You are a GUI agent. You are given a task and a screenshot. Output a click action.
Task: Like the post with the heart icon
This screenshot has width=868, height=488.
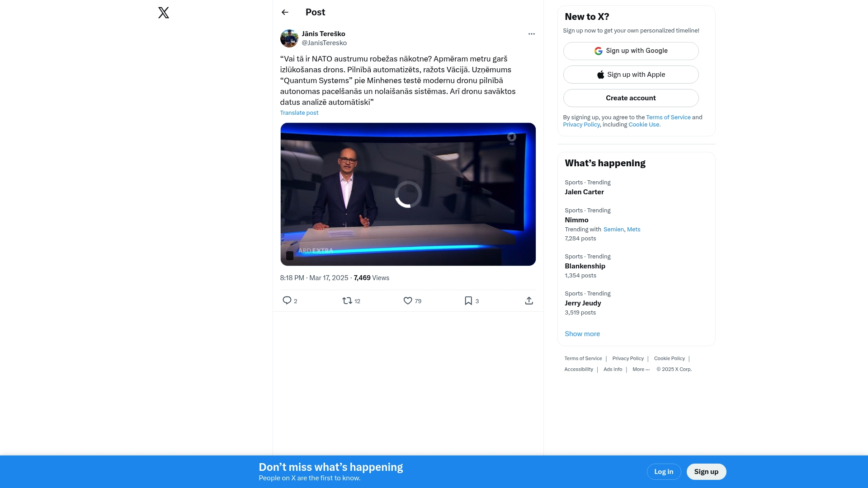pyautogui.click(x=408, y=300)
